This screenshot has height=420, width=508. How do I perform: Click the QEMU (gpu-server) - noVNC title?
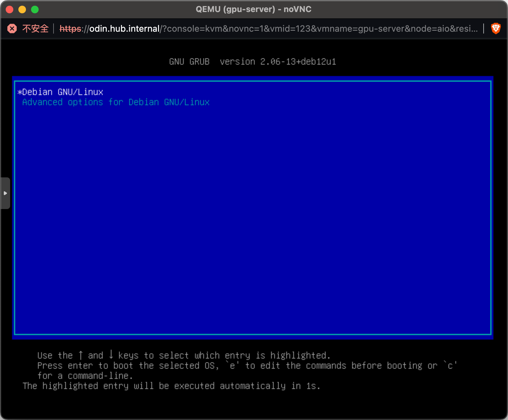tap(253, 9)
